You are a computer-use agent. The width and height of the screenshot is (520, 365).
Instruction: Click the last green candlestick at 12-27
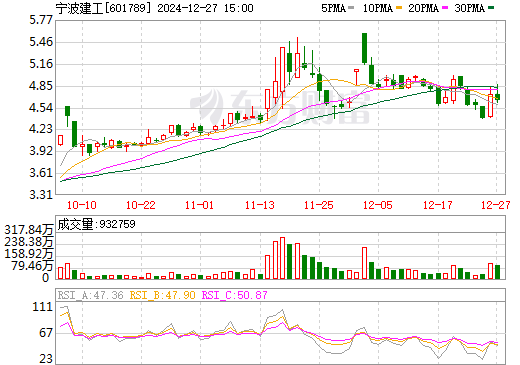497,97
